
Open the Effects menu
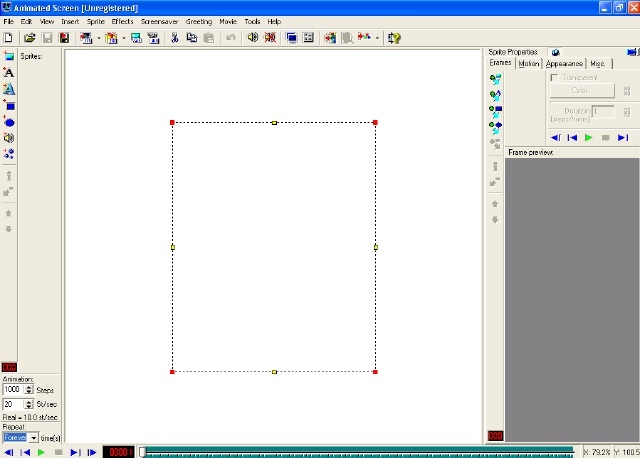pos(122,22)
